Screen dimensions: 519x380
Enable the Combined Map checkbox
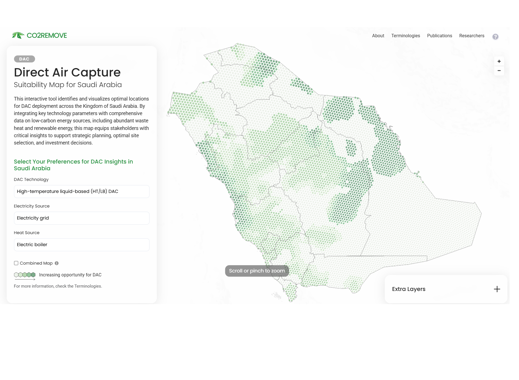coord(16,263)
